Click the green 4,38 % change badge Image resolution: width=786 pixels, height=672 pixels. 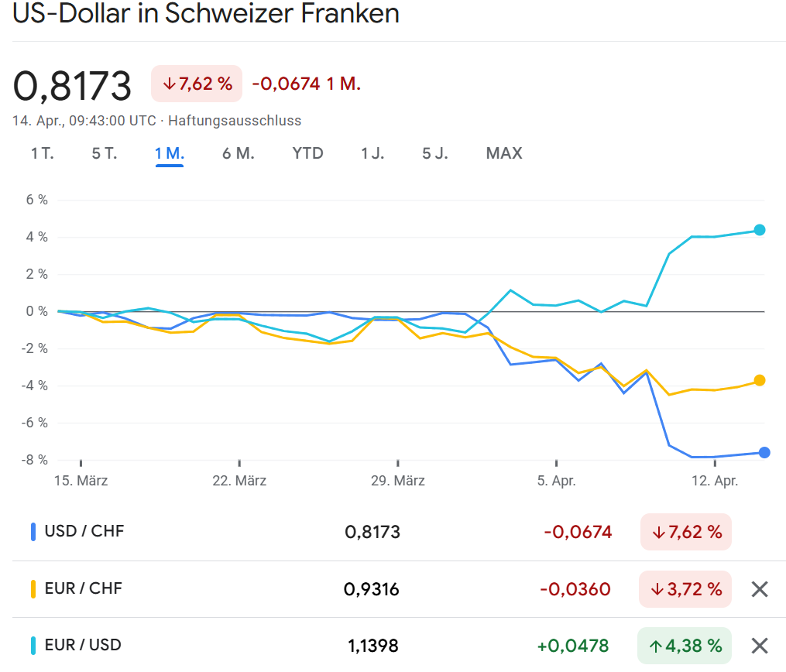pyautogui.click(x=685, y=646)
